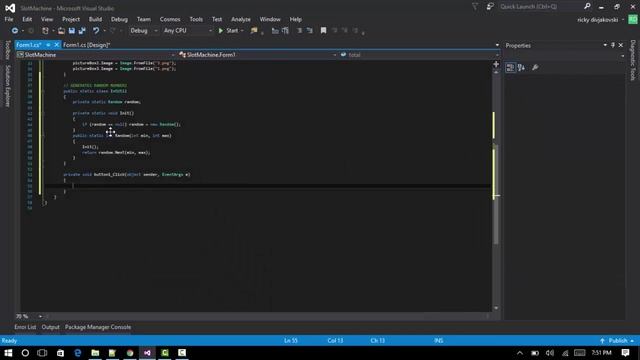Open Chrome from taskbar
The height and width of the screenshot is (360, 640).
[130, 353]
